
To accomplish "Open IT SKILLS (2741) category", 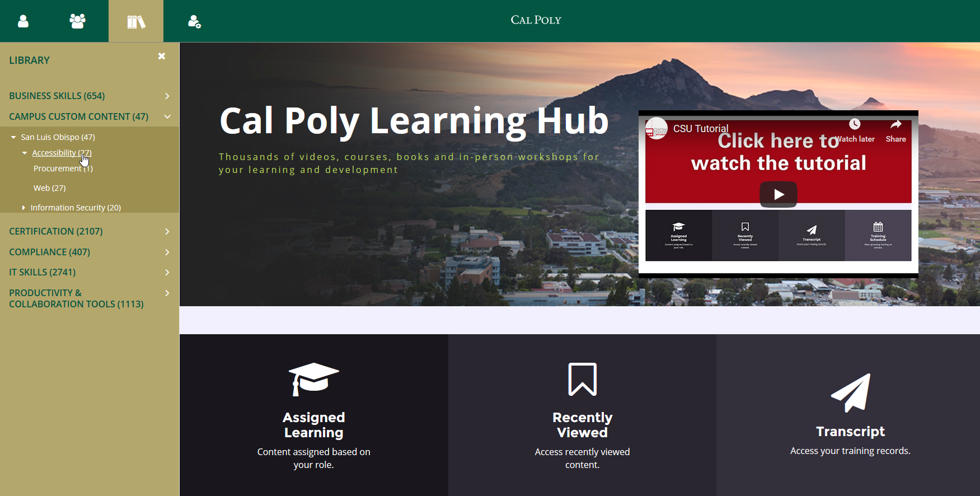I will tap(43, 272).
